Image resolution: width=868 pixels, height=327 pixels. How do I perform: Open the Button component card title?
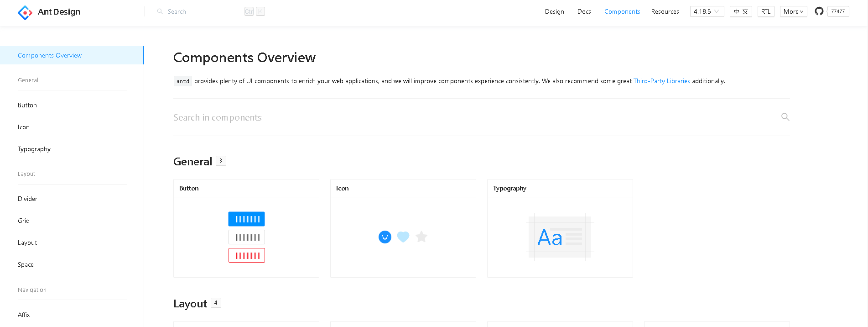(189, 188)
